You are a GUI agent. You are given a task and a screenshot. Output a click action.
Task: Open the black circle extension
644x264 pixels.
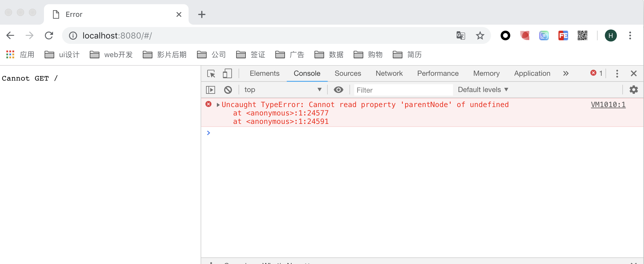click(x=505, y=36)
